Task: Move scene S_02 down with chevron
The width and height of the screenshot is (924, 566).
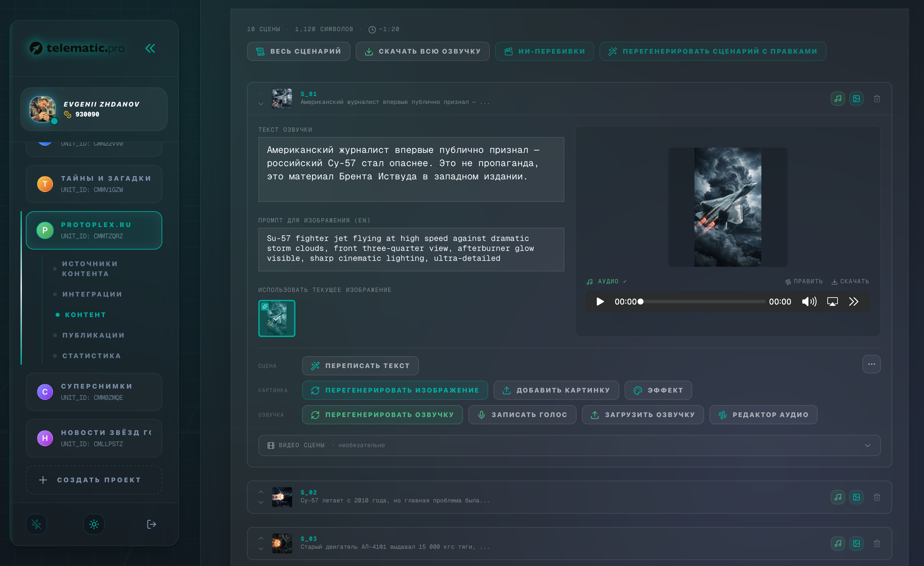Action: pyautogui.click(x=261, y=502)
